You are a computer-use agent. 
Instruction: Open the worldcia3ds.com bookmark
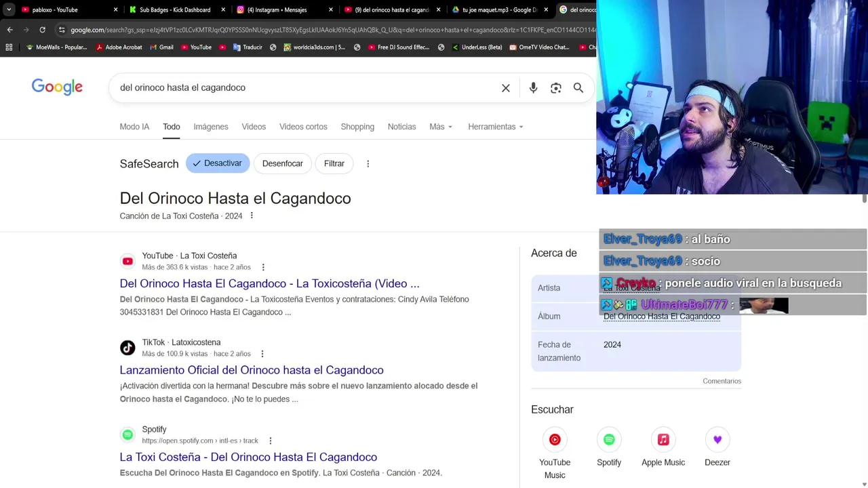tap(315, 47)
